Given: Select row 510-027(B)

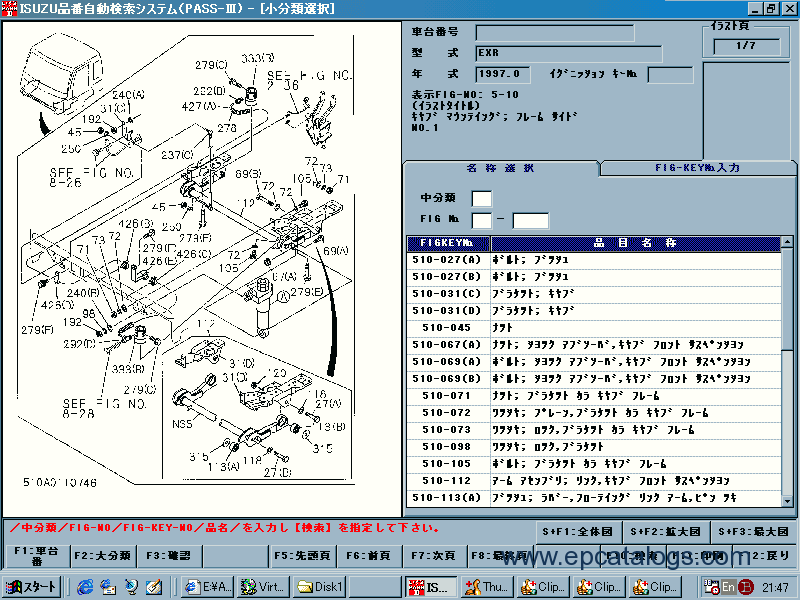Looking at the screenshot, I should (x=594, y=277).
